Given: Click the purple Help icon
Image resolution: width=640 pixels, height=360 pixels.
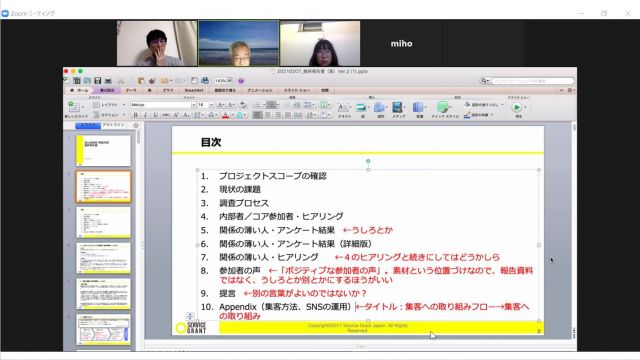Looking at the screenshot, I should (241, 81).
